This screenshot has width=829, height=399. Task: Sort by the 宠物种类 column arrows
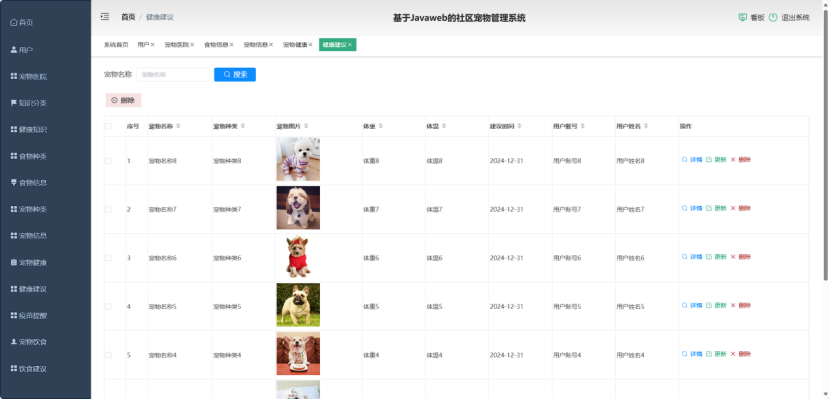[x=243, y=126]
